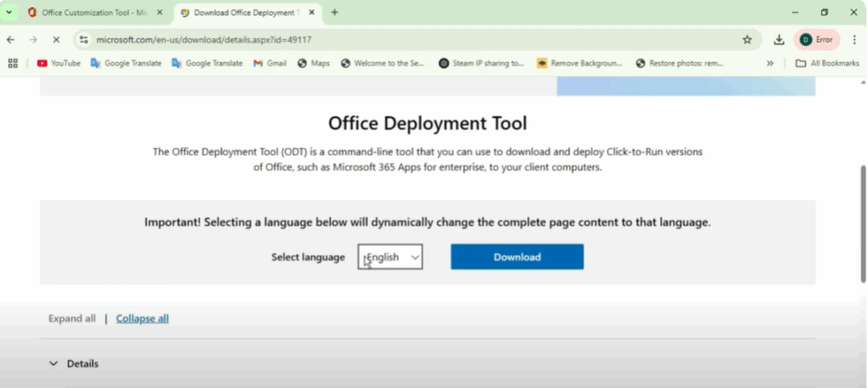Open the Restore photos bookmark
Viewport: 868px width, 388px height.
point(680,63)
